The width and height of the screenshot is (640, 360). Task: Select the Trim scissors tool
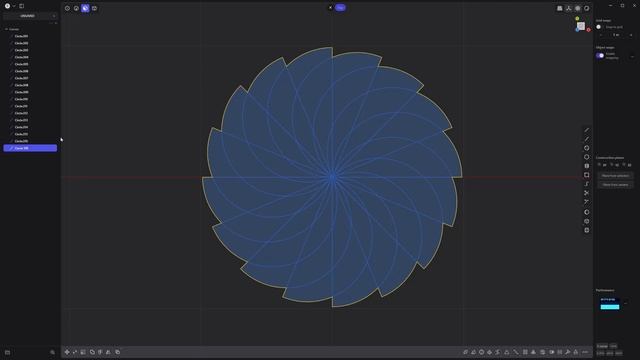587,193
